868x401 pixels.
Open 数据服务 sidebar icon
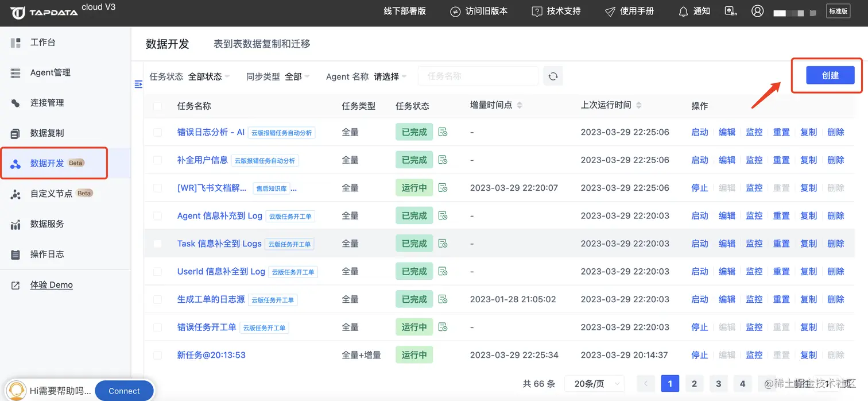pos(15,225)
